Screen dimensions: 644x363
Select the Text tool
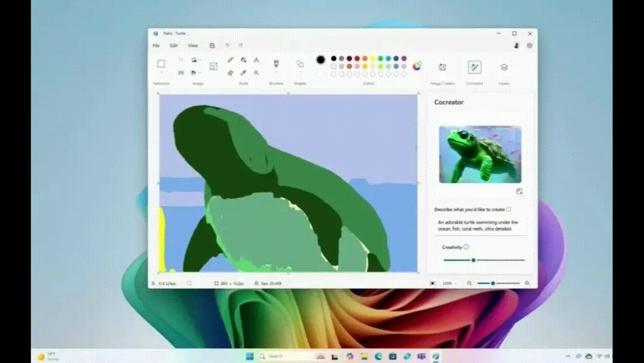[256, 60]
